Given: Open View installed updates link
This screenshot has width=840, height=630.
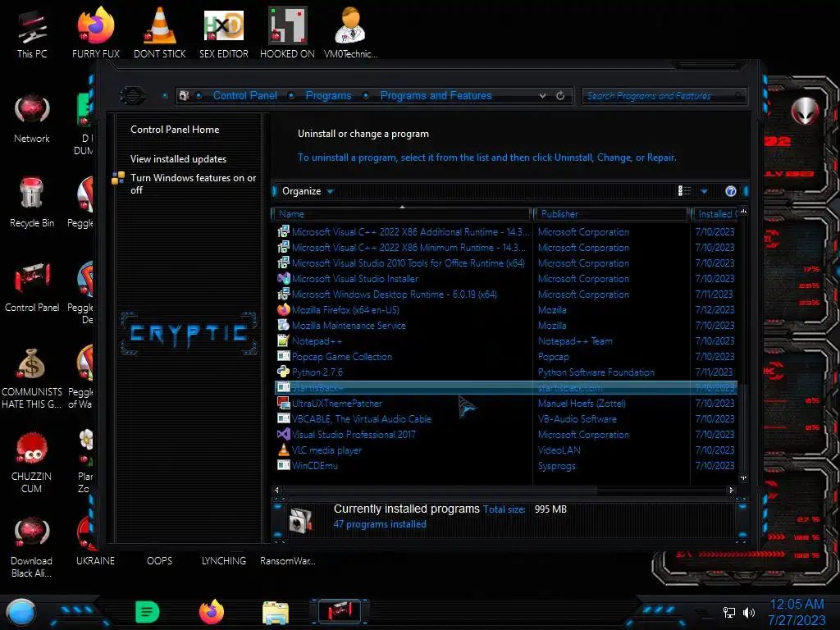Looking at the screenshot, I should click(x=178, y=159).
